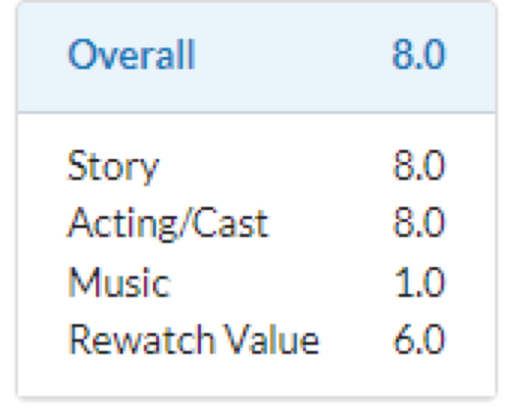
Task: Click the Acting/Cast score value 8.0
Action: 419,224
